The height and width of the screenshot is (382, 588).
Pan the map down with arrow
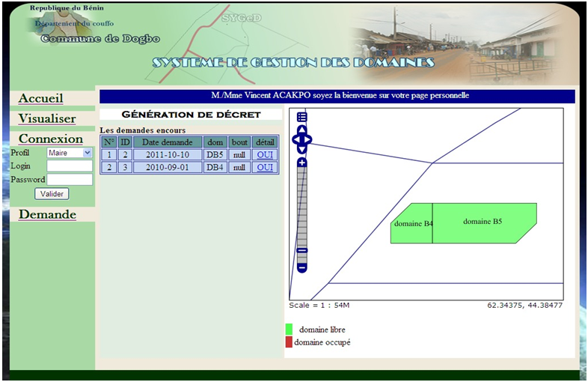301,149
